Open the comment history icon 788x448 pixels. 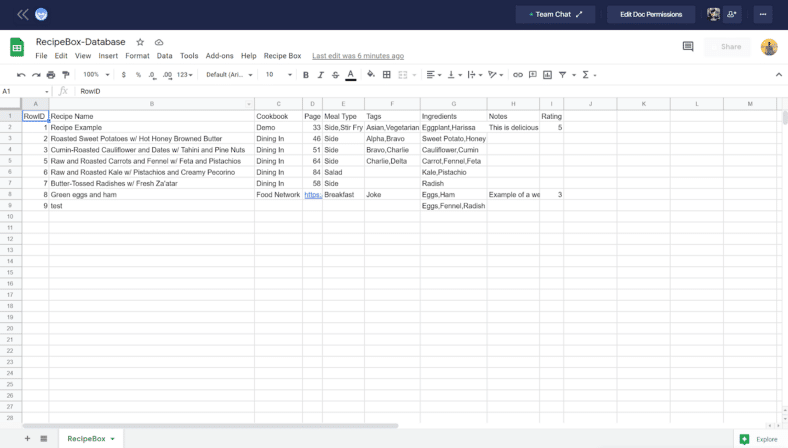pyautogui.click(x=688, y=46)
